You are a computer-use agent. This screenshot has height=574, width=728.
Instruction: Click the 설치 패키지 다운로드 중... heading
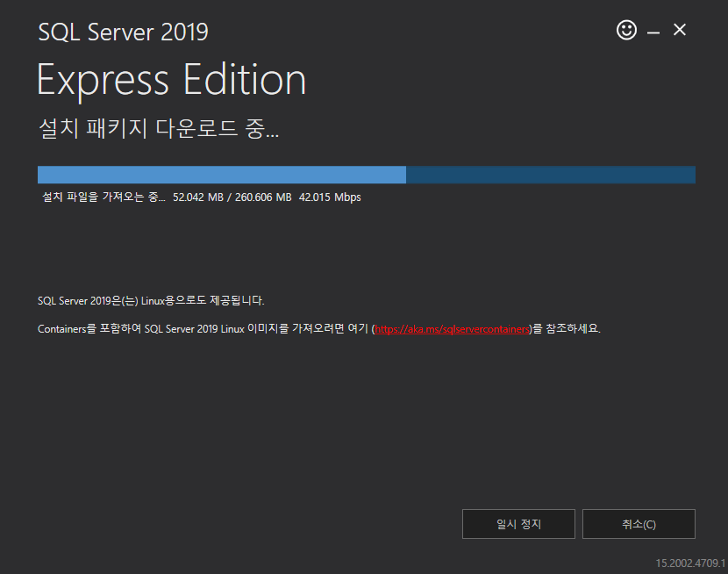point(159,128)
